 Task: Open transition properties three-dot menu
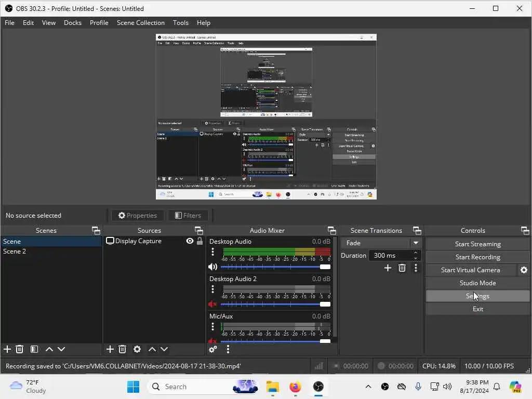click(x=416, y=268)
